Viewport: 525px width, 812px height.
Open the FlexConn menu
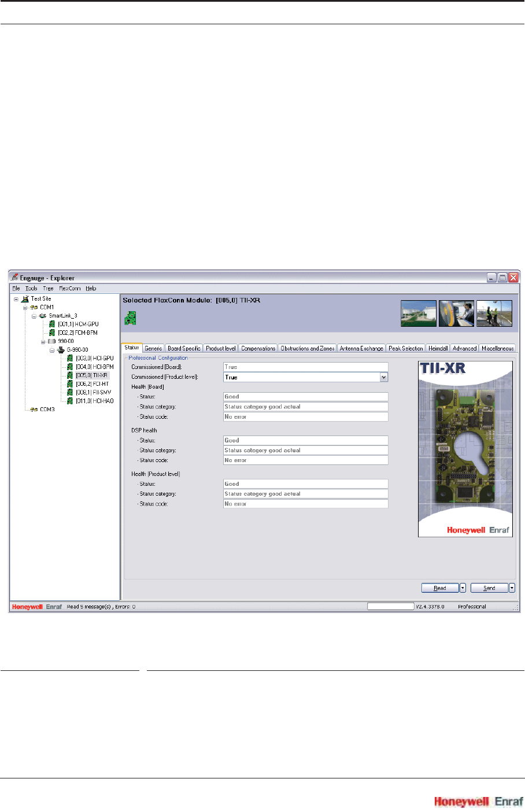pyautogui.click(x=70, y=288)
